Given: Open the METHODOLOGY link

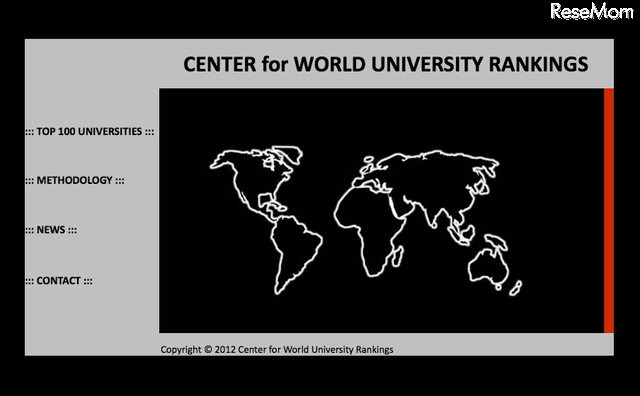Looking at the screenshot, I should pos(75,180).
